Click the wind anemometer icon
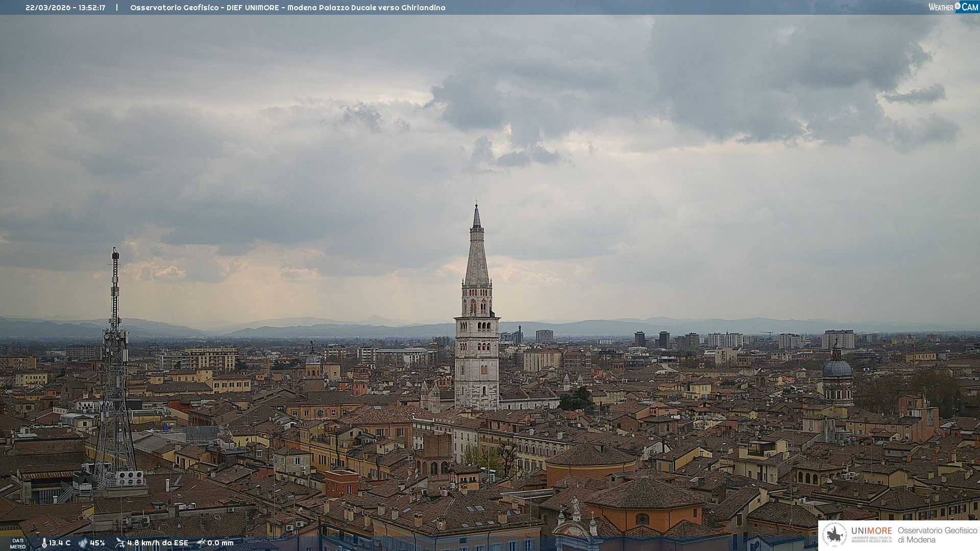Image resolution: width=980 pixels, height=551 pixels. click(120, 543)
